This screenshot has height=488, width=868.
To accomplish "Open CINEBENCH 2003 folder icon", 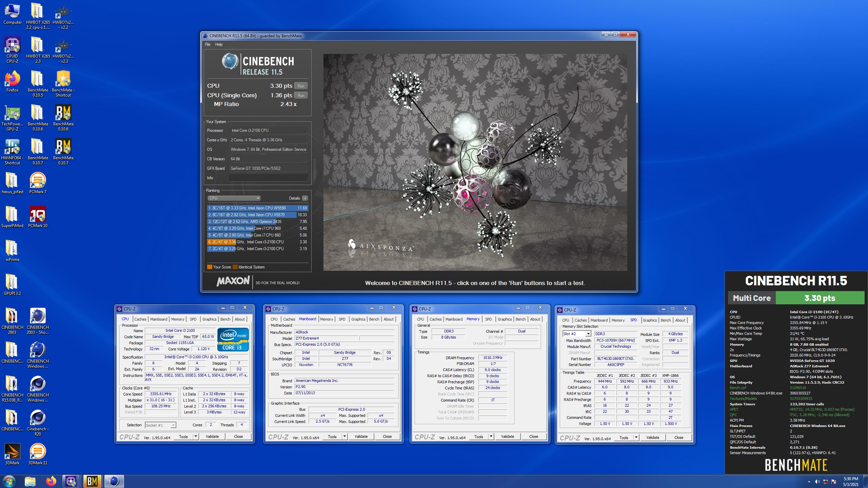I will [13, 321].
